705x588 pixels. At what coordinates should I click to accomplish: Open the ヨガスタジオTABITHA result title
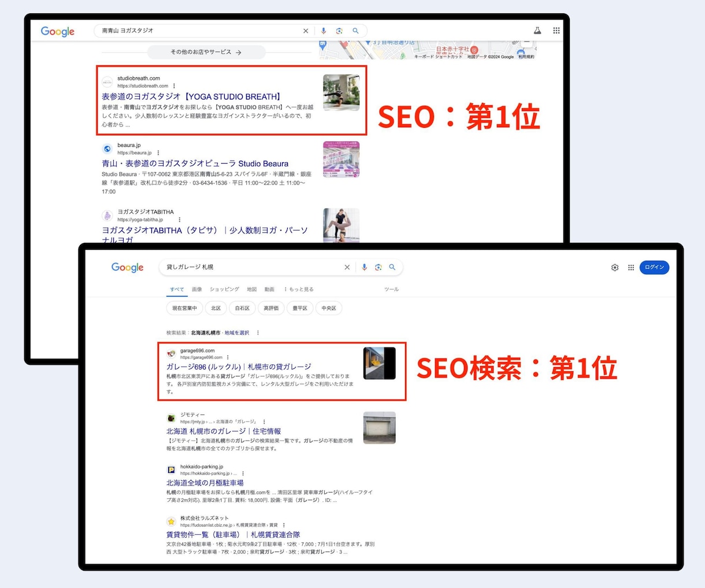tap(205, 235)
